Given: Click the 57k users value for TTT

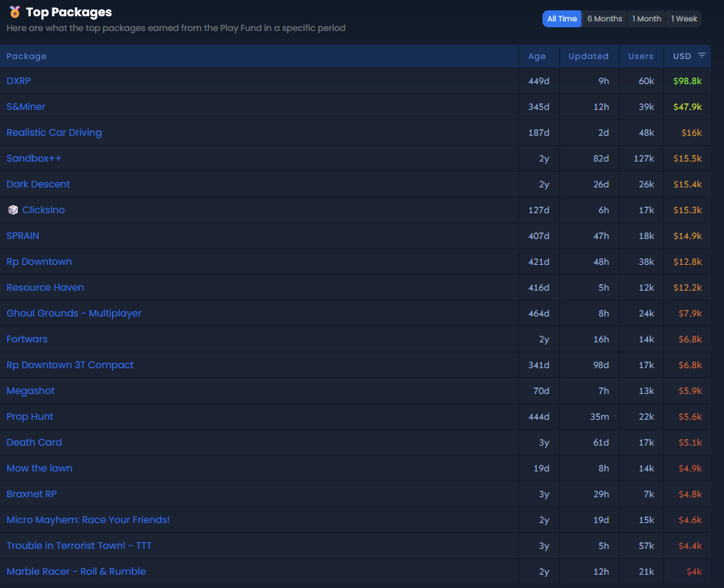Looking at the screenshot, I should click(646, 546).
